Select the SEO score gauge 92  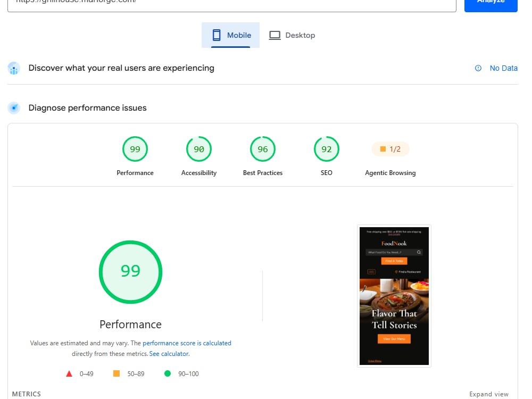coord(327,149)
